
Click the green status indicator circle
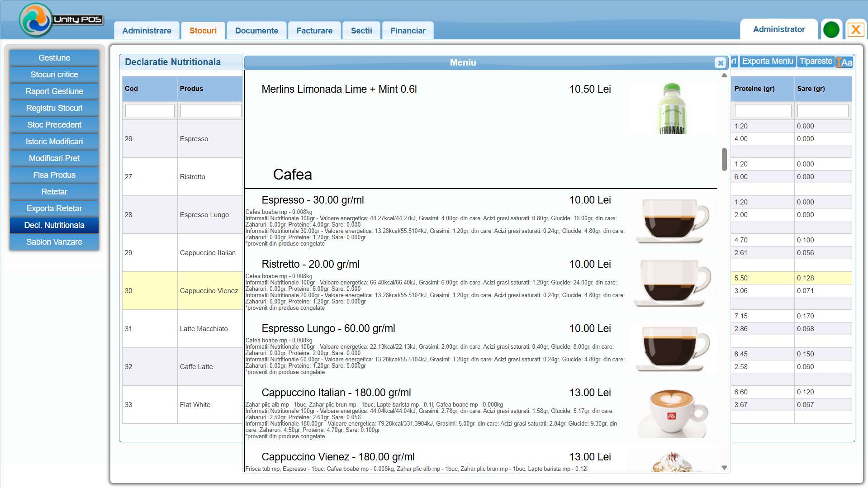point(831,30)
